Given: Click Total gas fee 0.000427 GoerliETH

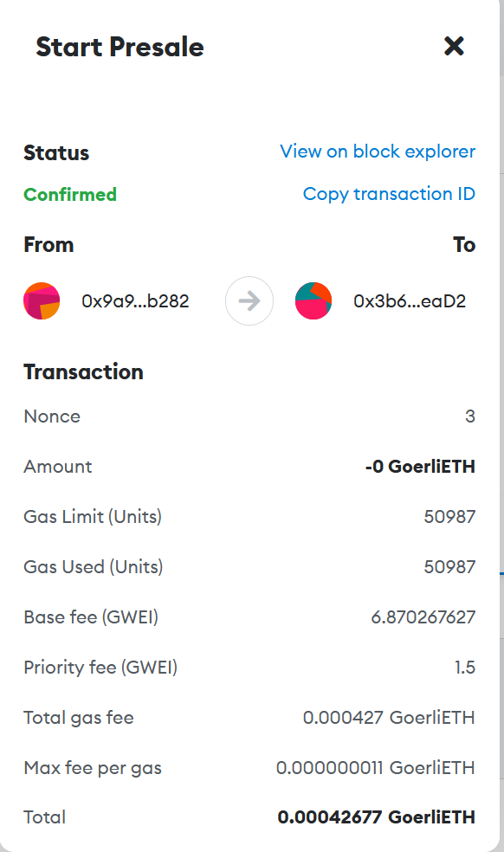Looking at the screenshot, I should [389, 718].
